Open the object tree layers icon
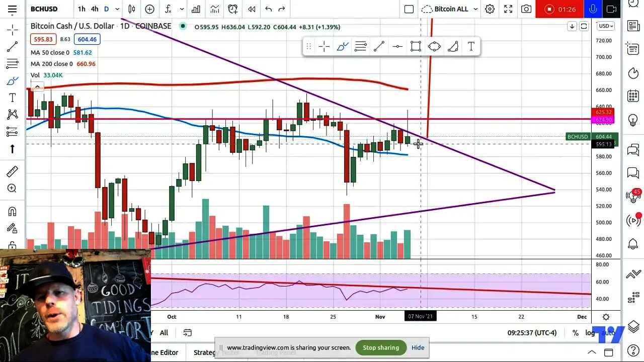Image resolution: width=644 pixels, height=362 pixels. (x=633, y=326)
